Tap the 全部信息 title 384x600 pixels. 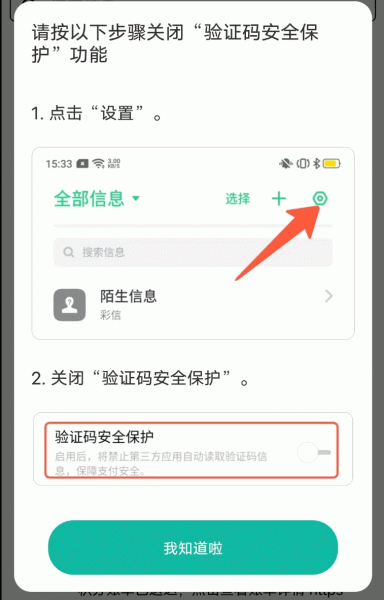[89, 199]
